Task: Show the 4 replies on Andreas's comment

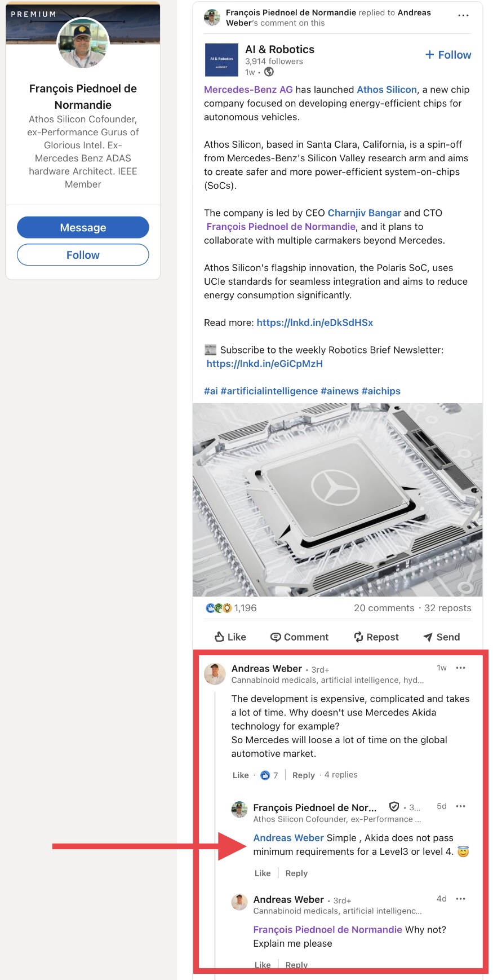Action: (341, 775)
